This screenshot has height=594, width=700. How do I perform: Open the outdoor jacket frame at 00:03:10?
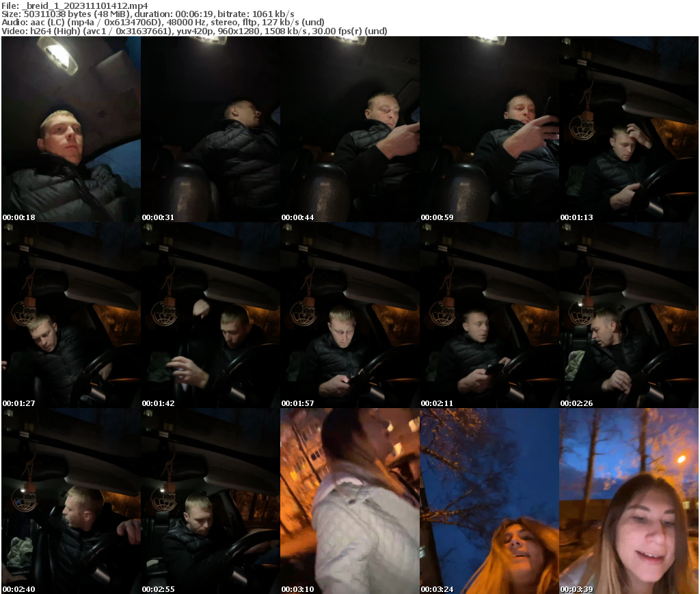click(350, 502)
